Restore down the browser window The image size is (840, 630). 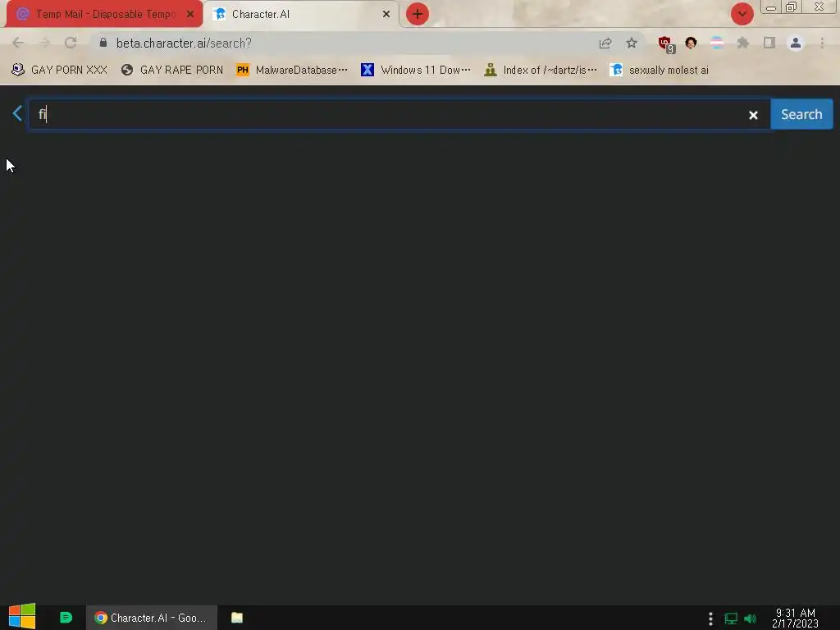(791, 7)
